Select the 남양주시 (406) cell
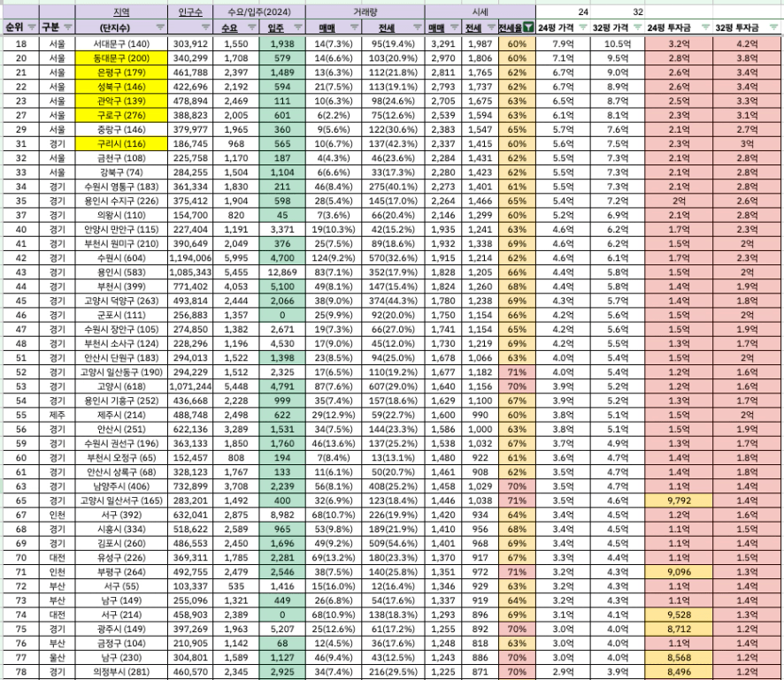 click(121, 486)
